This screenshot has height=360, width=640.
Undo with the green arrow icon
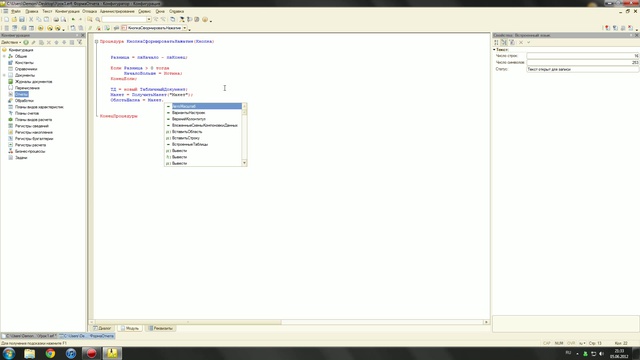73,19
